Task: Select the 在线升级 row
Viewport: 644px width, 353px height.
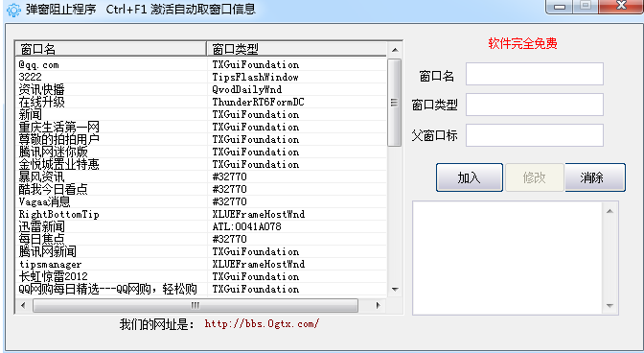Action: click(201, 102)
